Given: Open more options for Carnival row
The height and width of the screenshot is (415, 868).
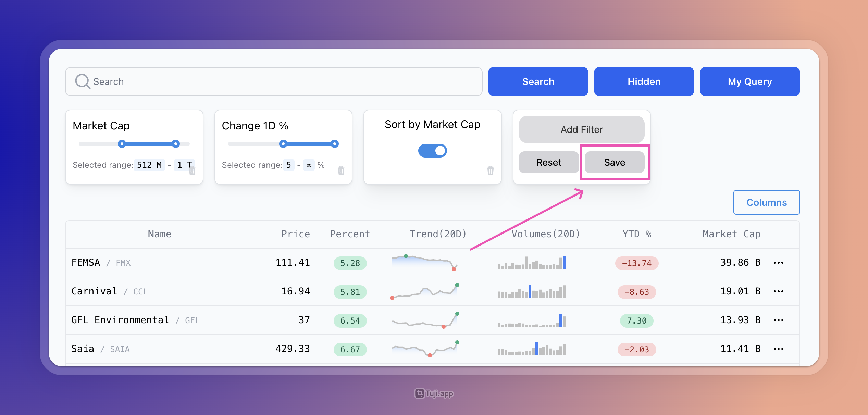Looking at the screenshot, I should pos(778,291).
